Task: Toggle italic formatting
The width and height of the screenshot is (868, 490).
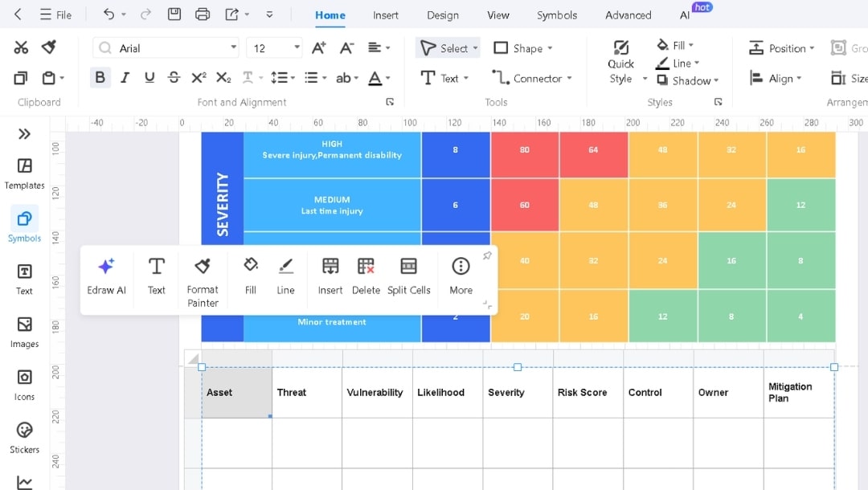Action: pyautogui.click(x=123, y=77)
